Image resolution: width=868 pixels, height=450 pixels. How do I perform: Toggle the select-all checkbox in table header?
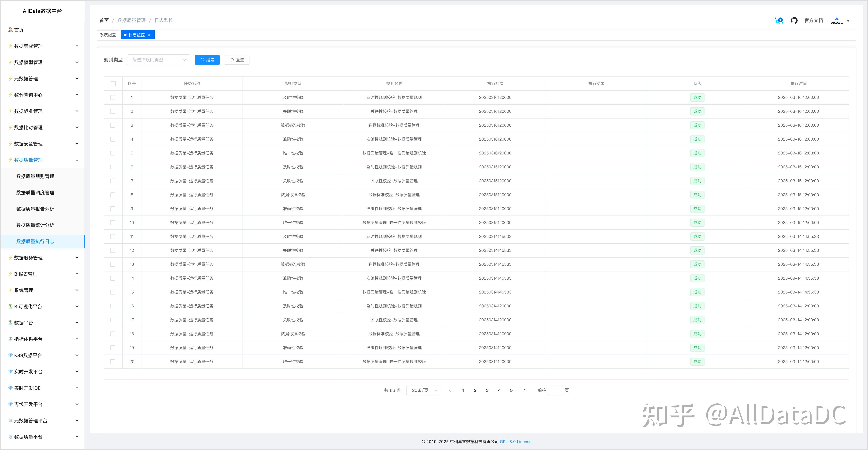[x=113, y=84]
